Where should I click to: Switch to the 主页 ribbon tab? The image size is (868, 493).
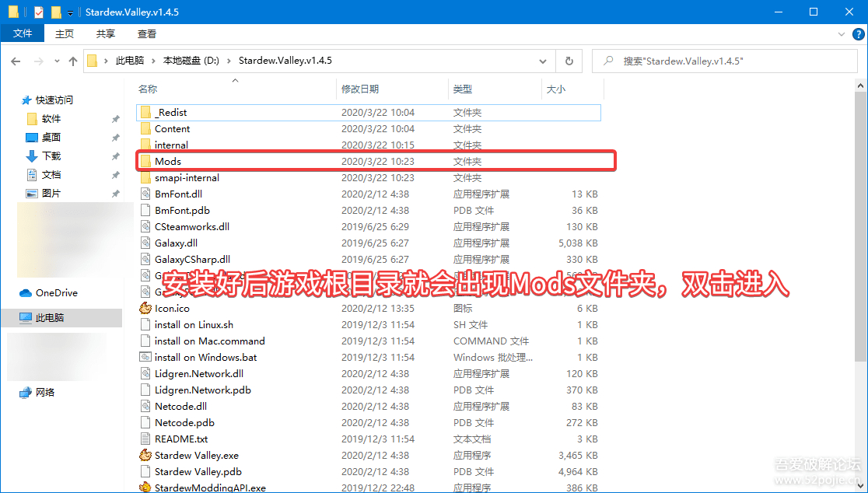click(x=65, y=33)
